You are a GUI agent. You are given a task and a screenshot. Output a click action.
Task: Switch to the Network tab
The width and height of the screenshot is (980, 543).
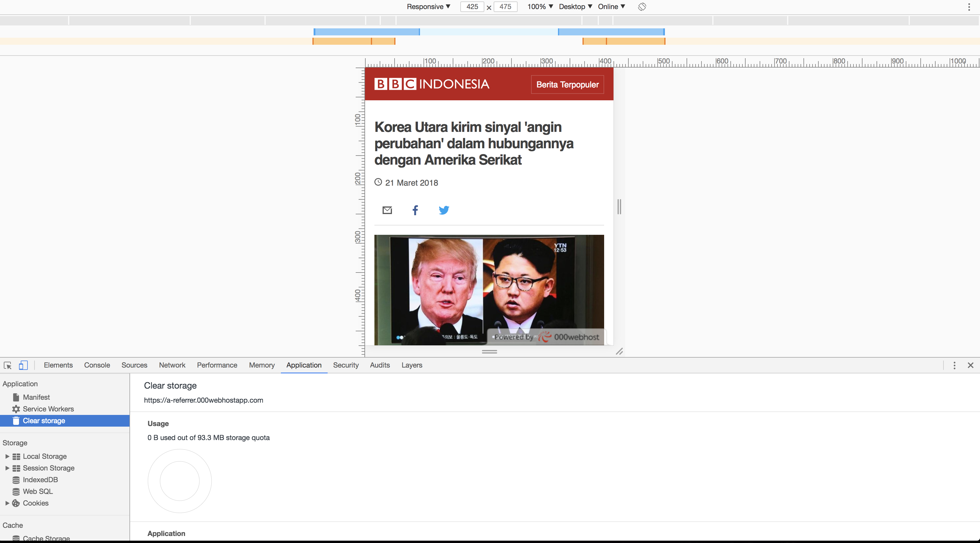pos(172,365)
